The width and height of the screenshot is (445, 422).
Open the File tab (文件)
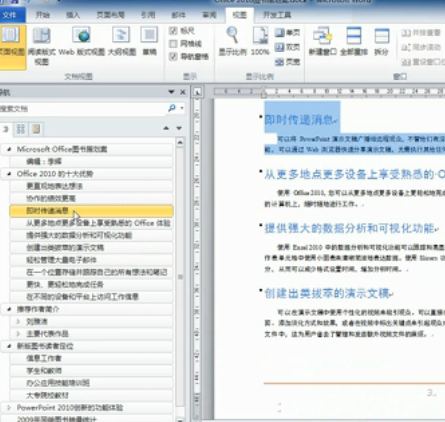click(x=11, y=15)
